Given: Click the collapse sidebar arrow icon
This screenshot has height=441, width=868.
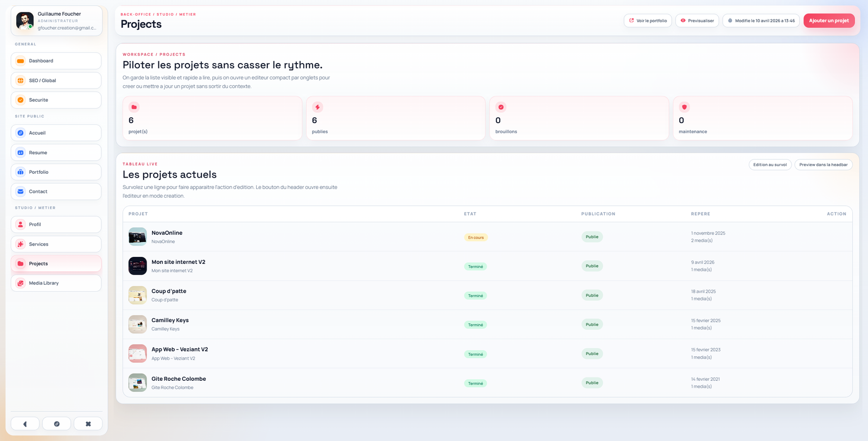Looking at the screenshot, I should pos(25,424).
